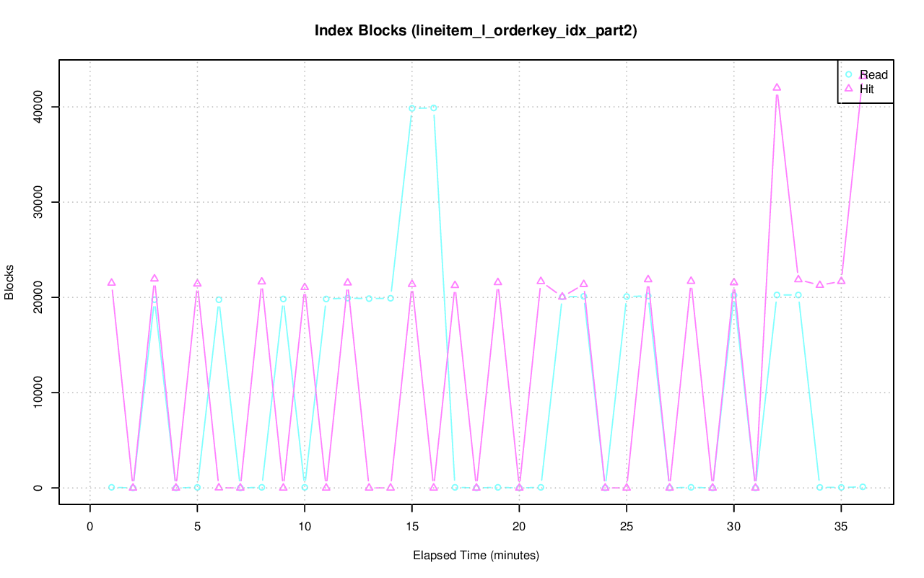Click the x-axis tick label 35

coord(841,527)
